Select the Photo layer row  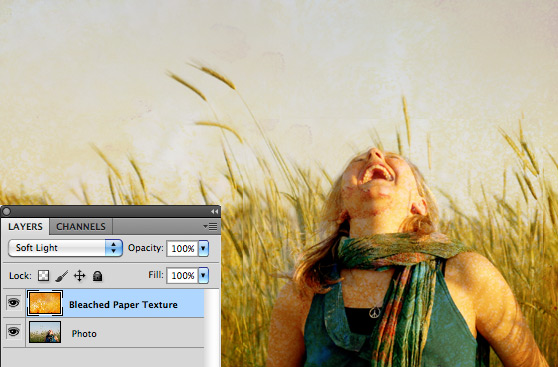point(103,332)
